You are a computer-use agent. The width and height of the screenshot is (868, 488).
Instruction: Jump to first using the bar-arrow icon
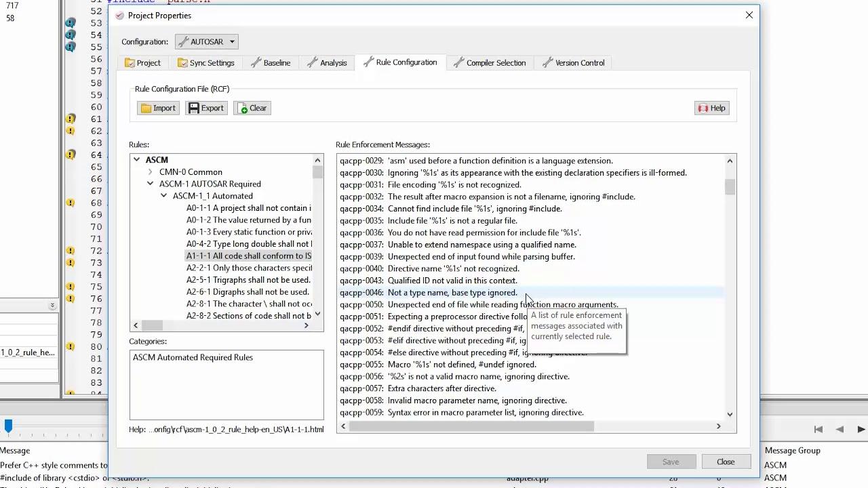click(818, 429)
